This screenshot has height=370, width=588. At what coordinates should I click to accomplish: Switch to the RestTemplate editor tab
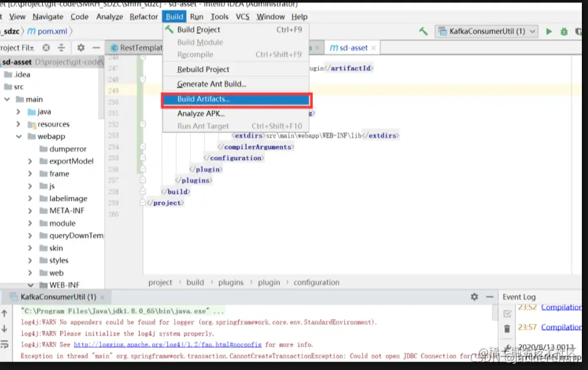137,48
